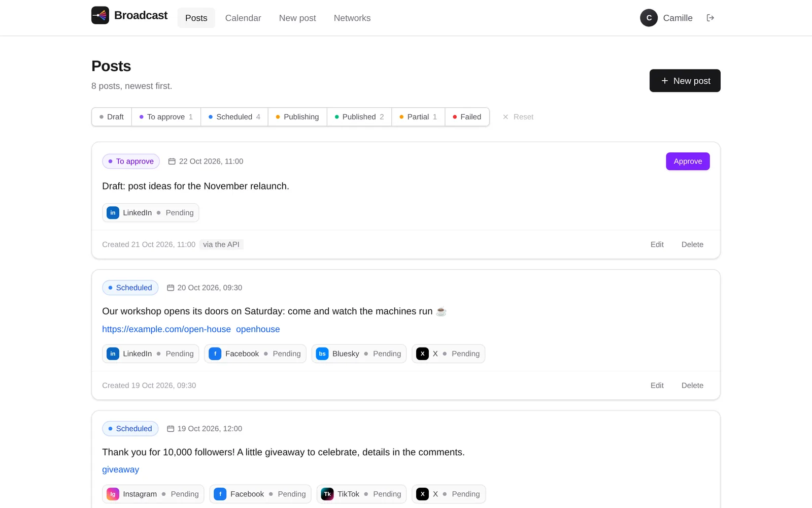Viewport: 812px width, 508px height.
Task: Click the black New post button
Action: point(685,81)
